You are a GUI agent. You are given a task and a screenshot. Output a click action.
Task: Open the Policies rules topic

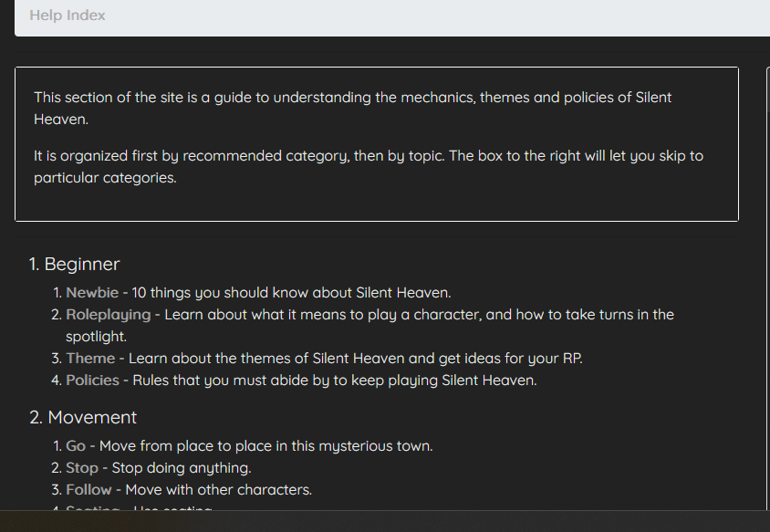91,380
